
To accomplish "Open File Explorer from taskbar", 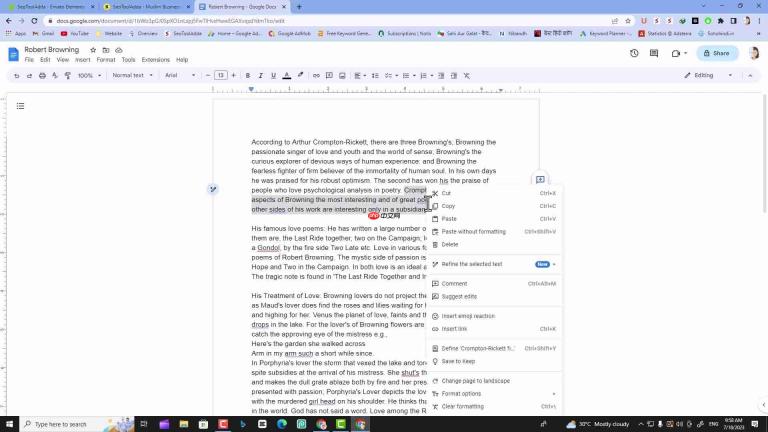I will point(184,424).
